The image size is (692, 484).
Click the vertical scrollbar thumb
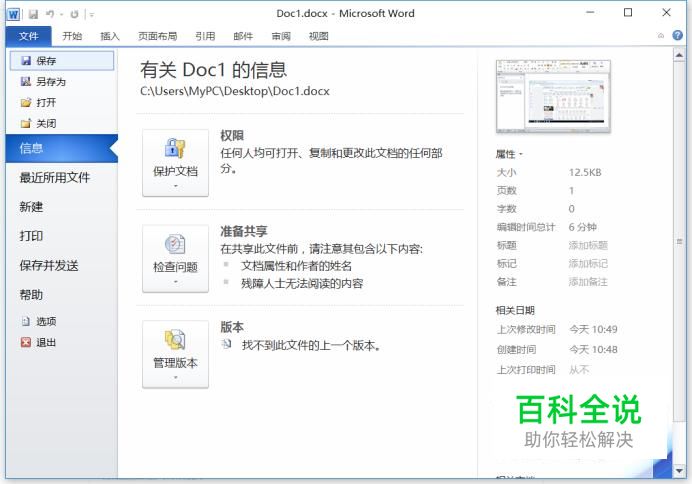point(679,241)
